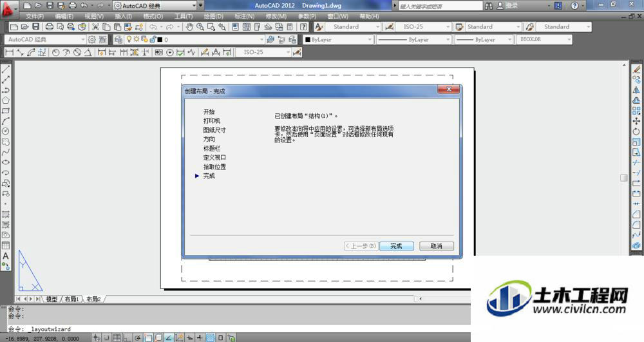644x342 pixels.
Task: Click the 完成 button in the wizard dialog
Action: [x=396, y=246]
